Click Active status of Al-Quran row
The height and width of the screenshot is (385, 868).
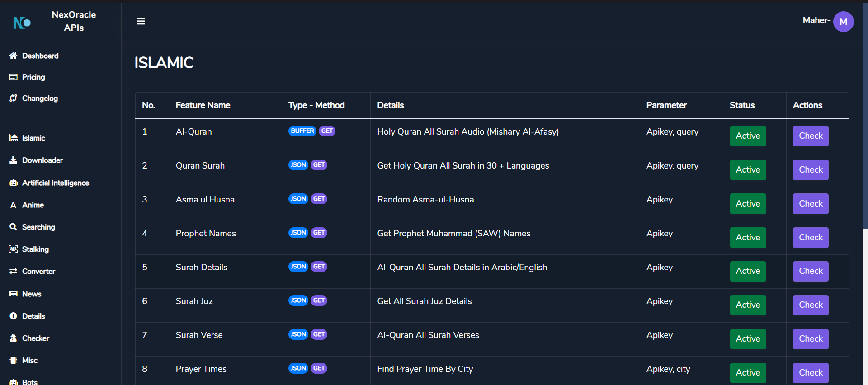click(748, 136)
